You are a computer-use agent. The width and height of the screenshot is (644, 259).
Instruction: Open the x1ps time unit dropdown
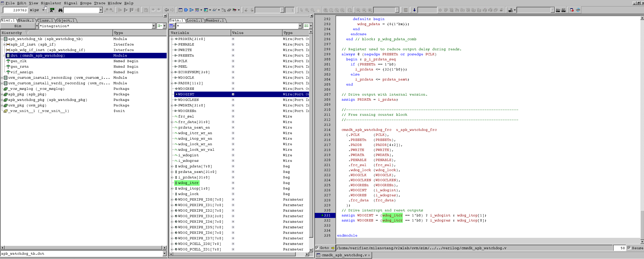pos(43,10)
